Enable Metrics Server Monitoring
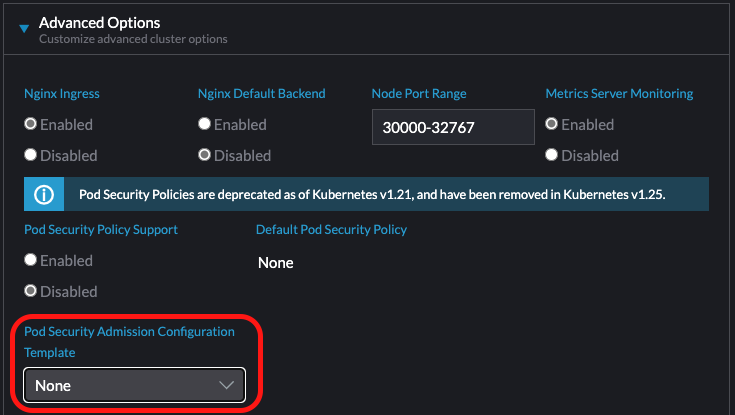 point(552,125)
